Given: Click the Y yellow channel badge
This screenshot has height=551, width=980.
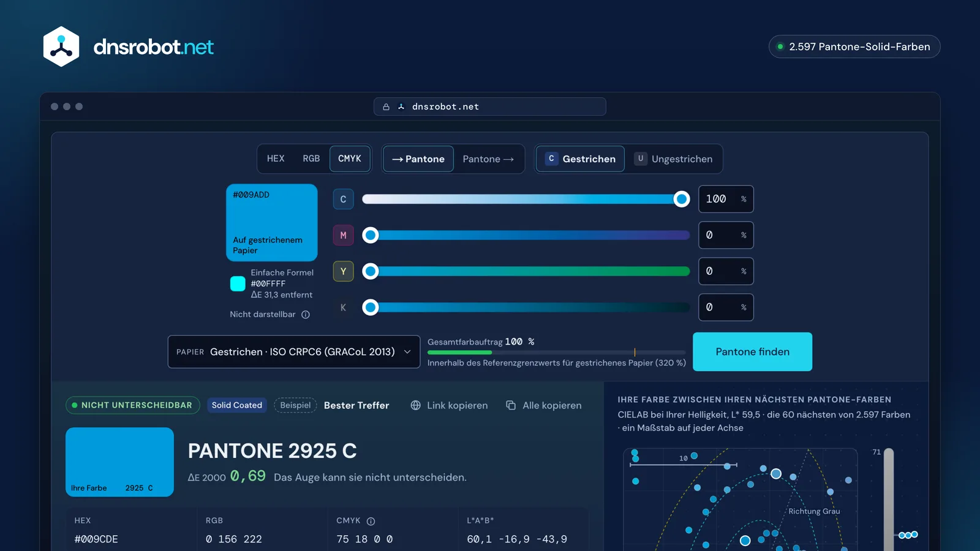Looking at the screenshot, I should pyautogui.click(x=343, y=271).
